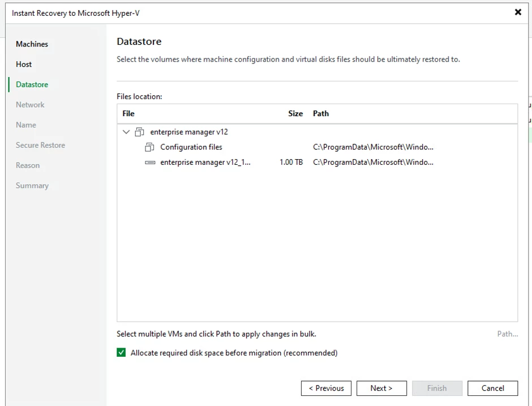Click the Previous button
Viewport: 532px width, 406px height.
(x=326, y=388)
